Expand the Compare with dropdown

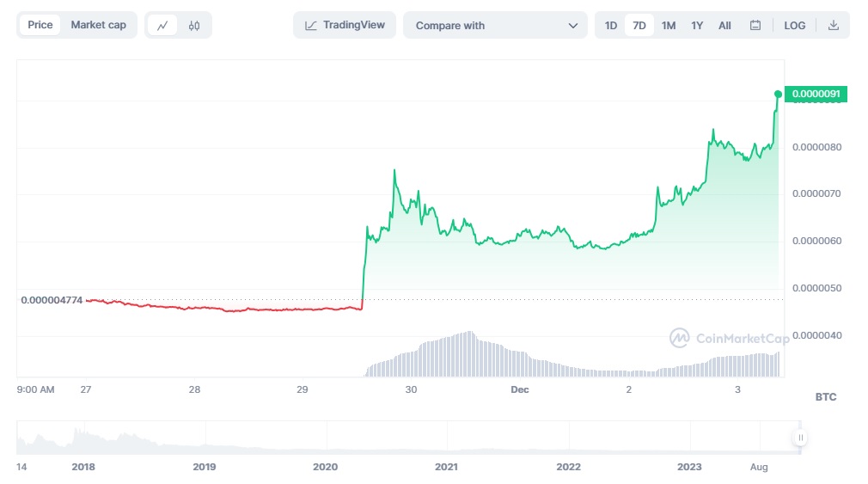[x=495, y=26]
